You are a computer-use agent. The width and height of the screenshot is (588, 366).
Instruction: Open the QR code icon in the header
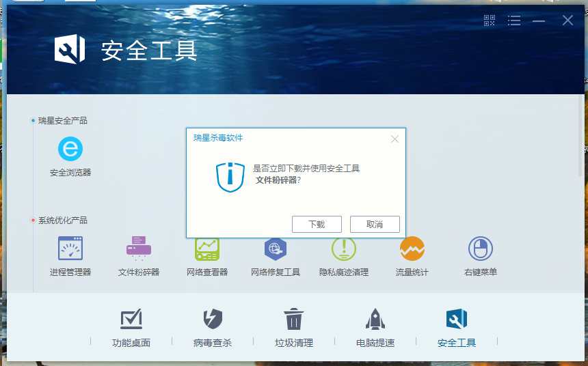(490, 20)
